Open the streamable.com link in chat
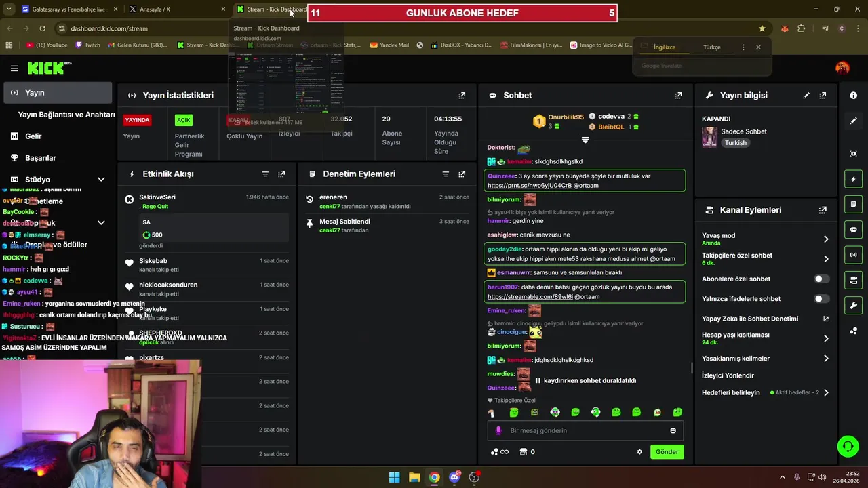This screenshot has height=488, width=868. (x=530, y=297)
